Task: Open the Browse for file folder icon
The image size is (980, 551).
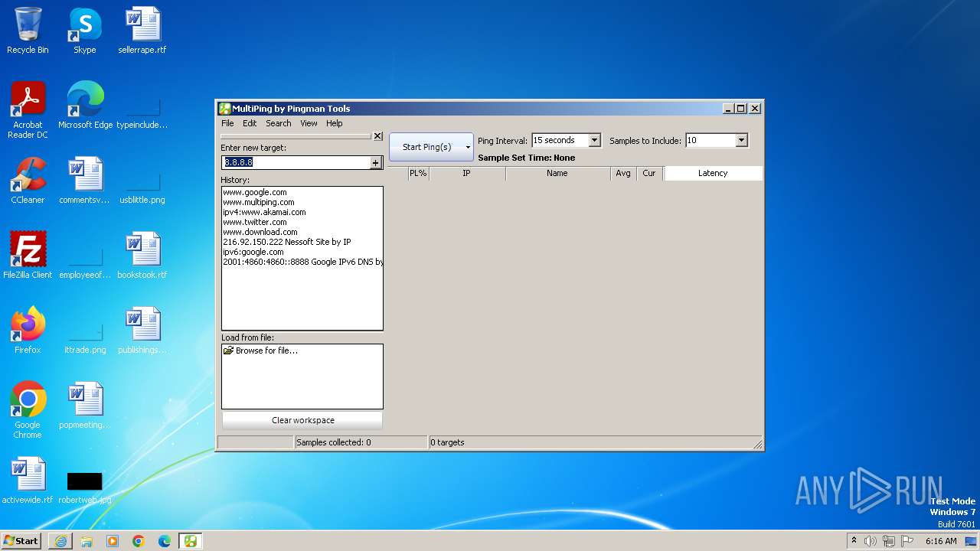Action: coord(228,350)
